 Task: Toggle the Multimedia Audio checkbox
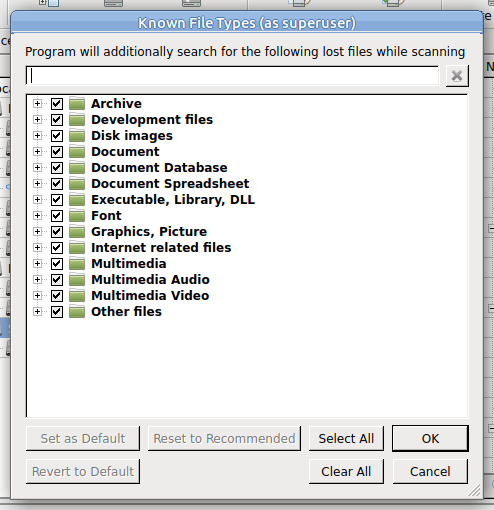click(57, 280)
